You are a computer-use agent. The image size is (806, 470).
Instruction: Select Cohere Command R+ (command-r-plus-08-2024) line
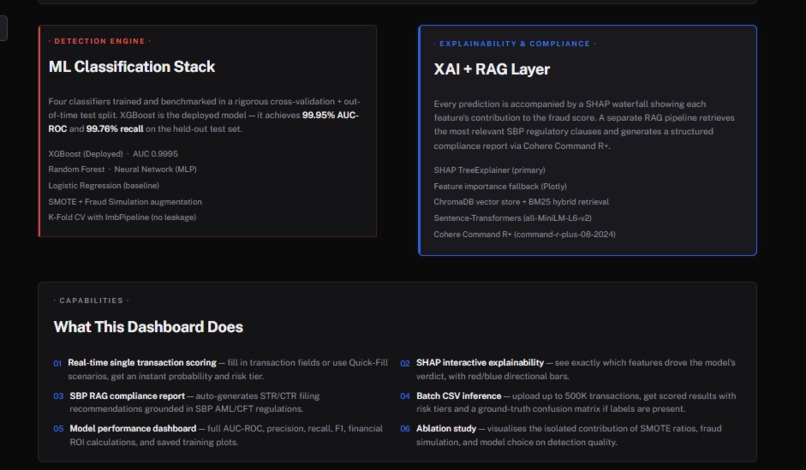[524, 234]
